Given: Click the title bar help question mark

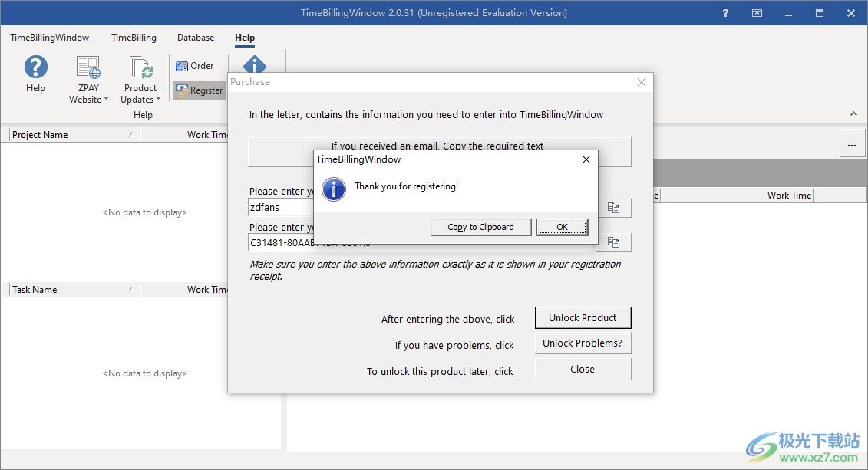Looking at the screenshot, I should coord(726,13).
